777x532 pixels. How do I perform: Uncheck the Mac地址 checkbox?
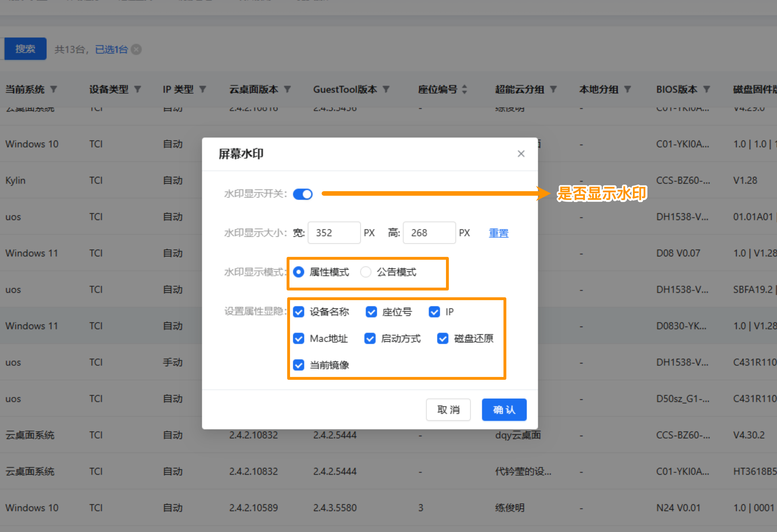point(299,339)
